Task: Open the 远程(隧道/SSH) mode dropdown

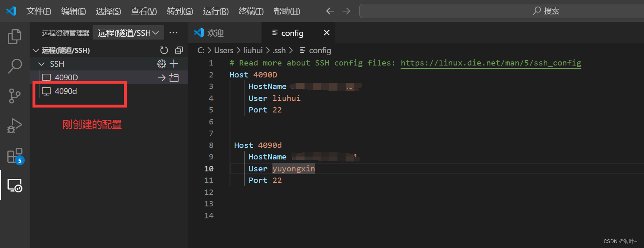Action: (x=128, y=33)
